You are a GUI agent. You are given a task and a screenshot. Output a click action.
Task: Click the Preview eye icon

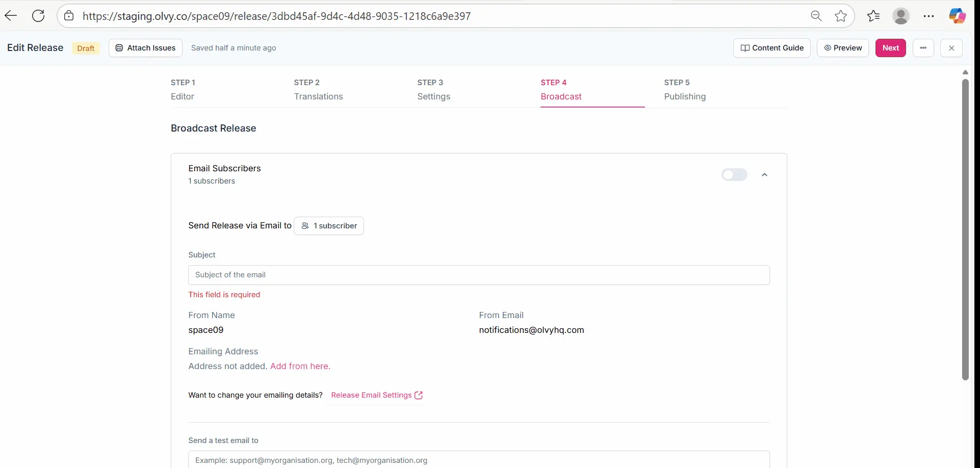point(827,47)
